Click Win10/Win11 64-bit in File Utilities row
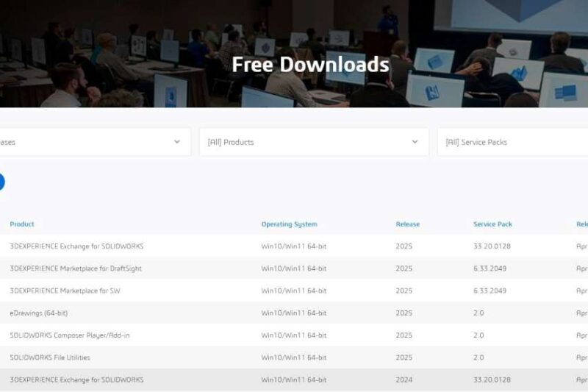 pyautogui.click(x=293, y=357)
